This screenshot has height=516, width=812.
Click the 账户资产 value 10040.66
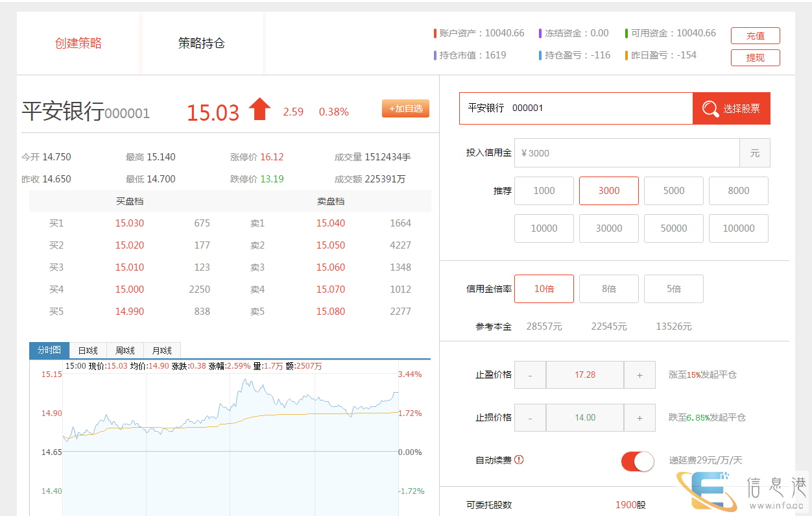coord(505,33)
